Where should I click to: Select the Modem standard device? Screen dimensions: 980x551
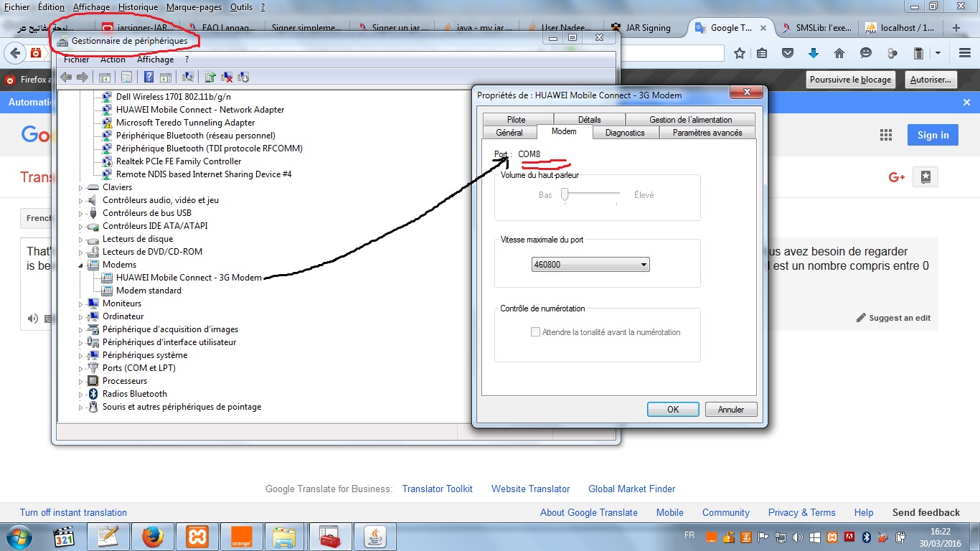(x=149, y=291)
